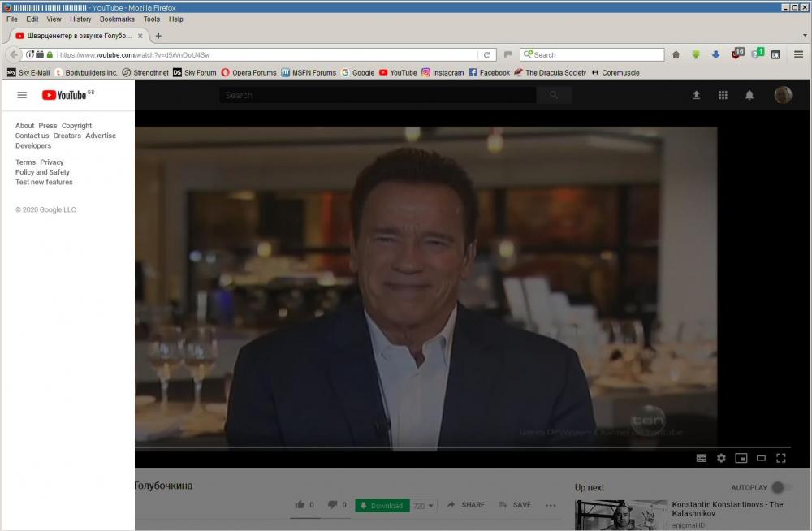
Task: Open the Policy and Safety link
Action: pos(42,172)
